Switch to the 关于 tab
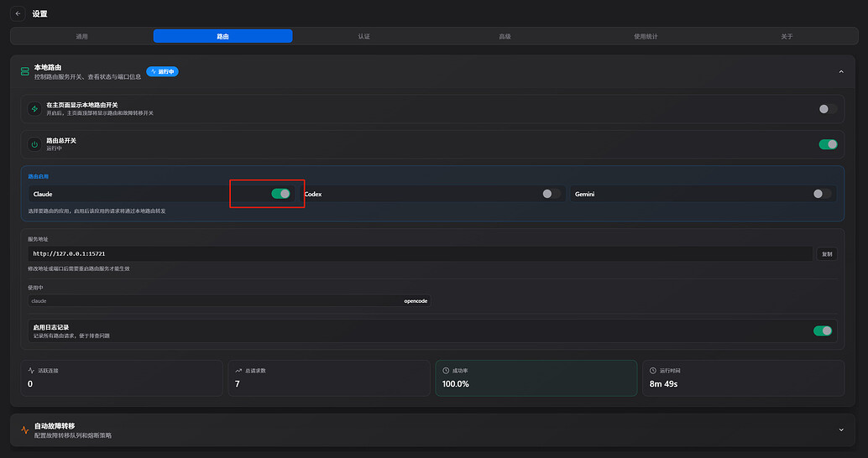Screen dimensions: 868x458 point(787,36)
